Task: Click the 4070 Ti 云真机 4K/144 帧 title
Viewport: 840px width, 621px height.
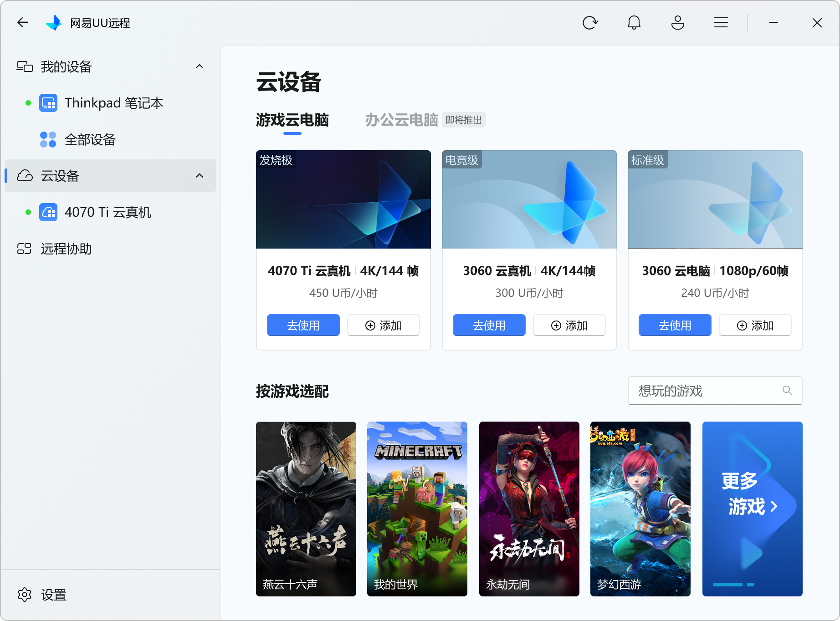Action: (x=343, y=271)
